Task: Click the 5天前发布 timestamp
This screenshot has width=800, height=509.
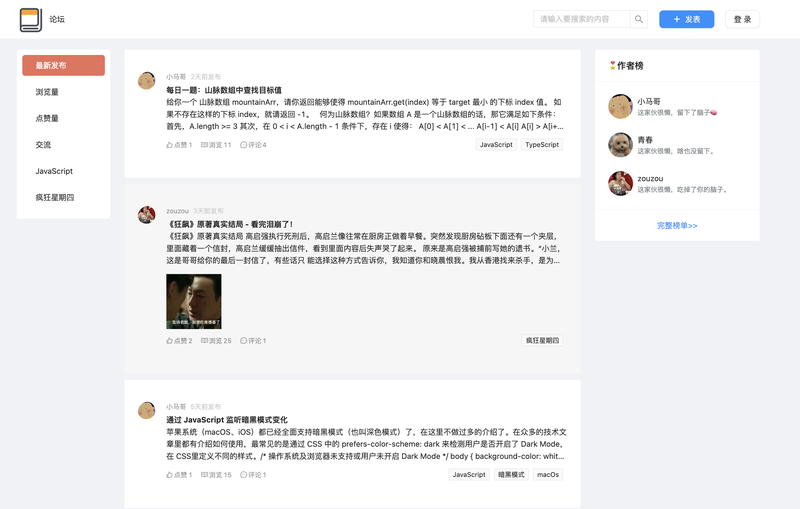Action: pyautogui.click(x=206, y=407)
